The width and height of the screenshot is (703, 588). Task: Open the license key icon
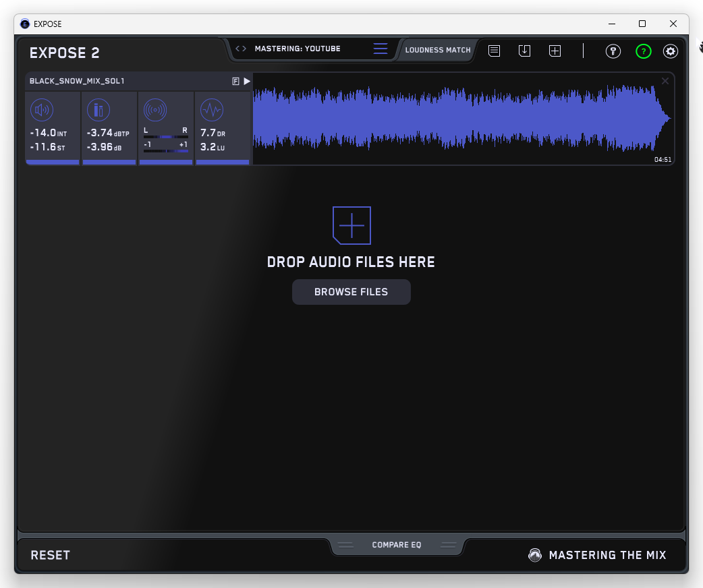coord(613,51)
